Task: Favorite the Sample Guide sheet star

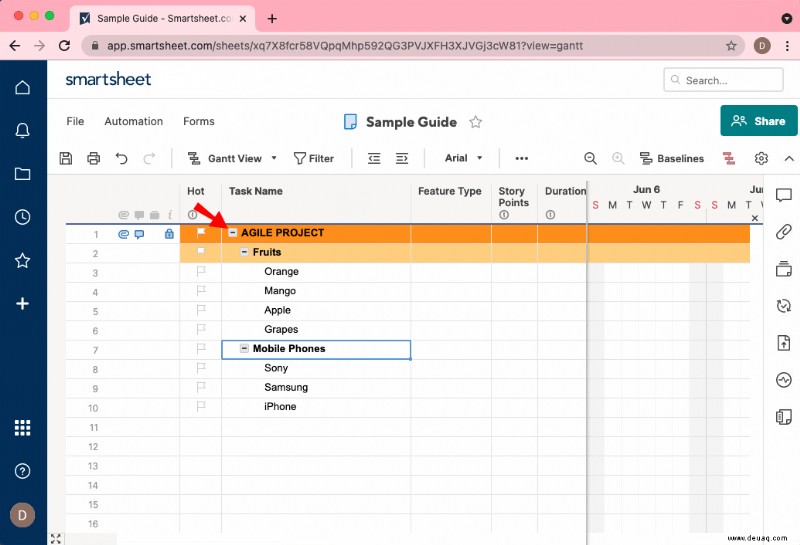Action: [x=476, y=122]
